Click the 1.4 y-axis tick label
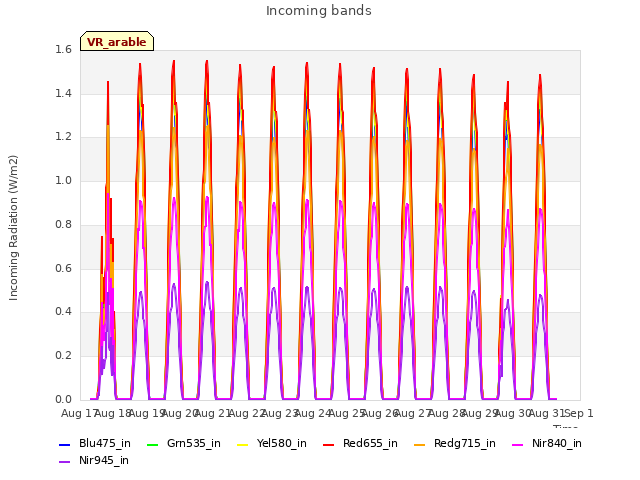The image size is (640, 480). [x=63, y=93]
